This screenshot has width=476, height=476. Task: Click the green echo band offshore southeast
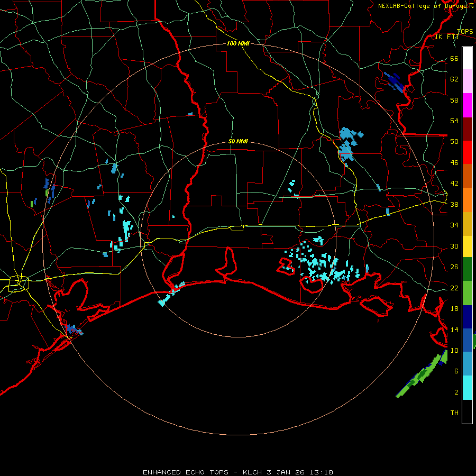(422, 375)
